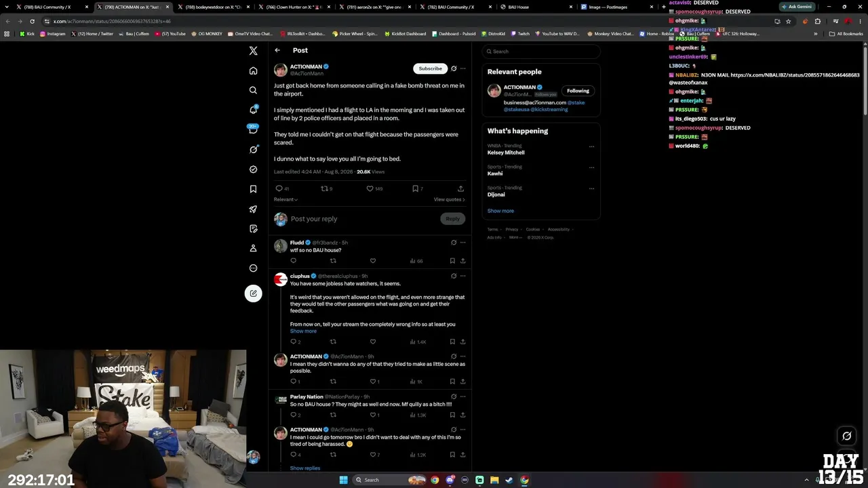Expand the Relevant reply sort dropdown

285,199
